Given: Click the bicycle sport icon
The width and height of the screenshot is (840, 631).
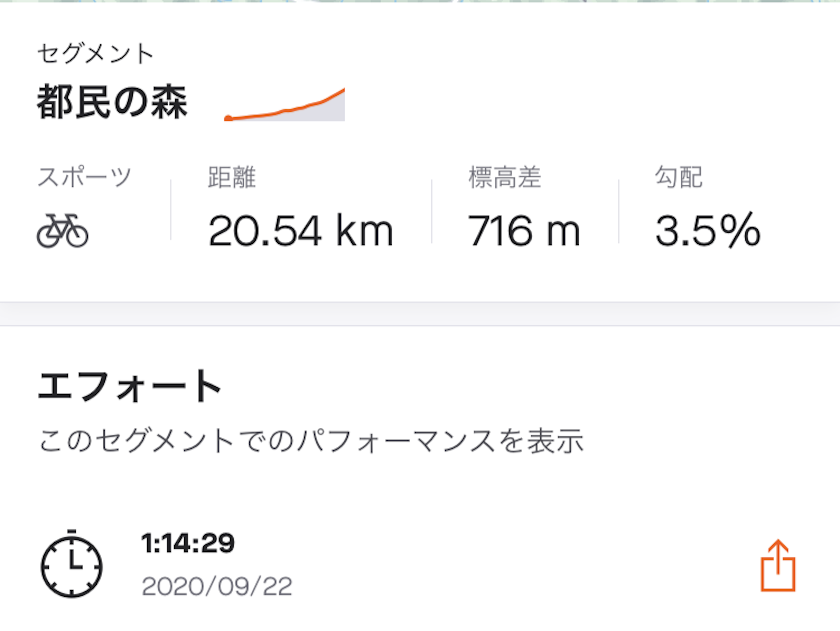Looking at the screenshot, I should [63, 231].
